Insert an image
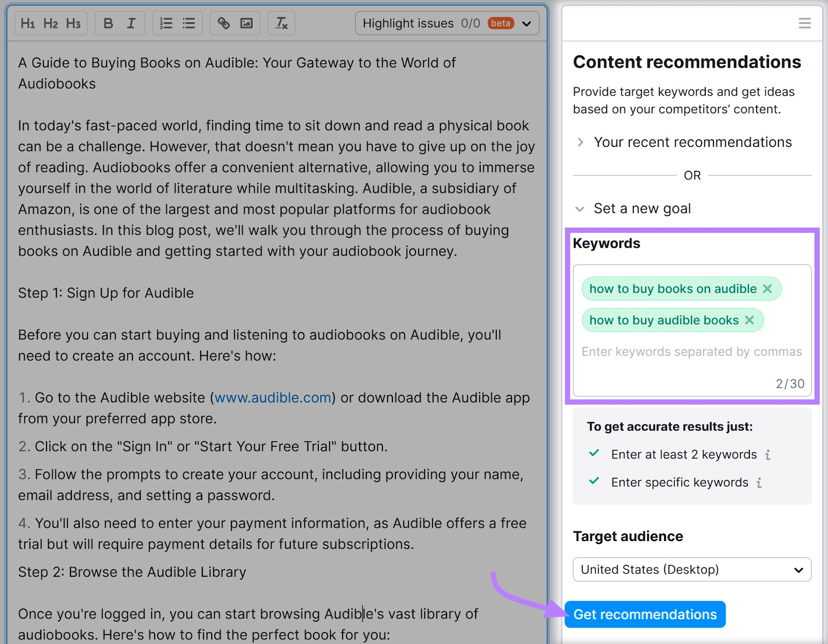Screen dimensions: 828x644 tap(246, 23)
